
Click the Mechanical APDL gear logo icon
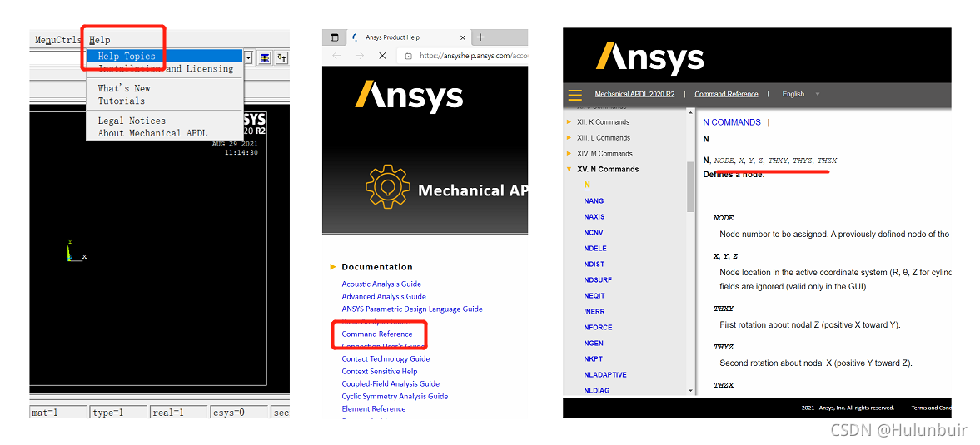[387, 187]
